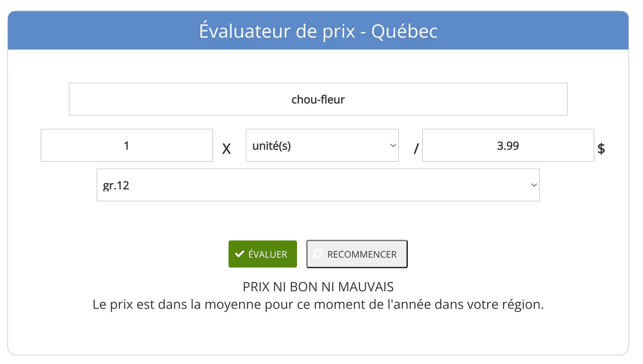Click the PRIX NI BON NI MAUVAIS verdict
This screenshot has height=364, width=643.
318,287
